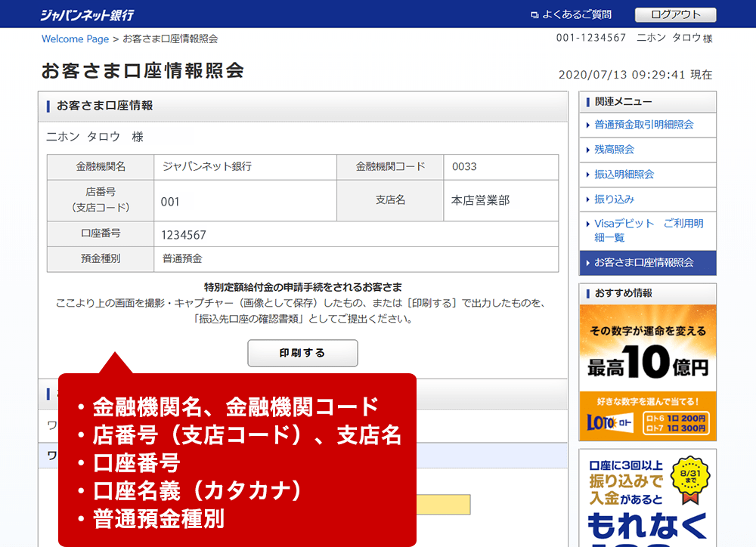Viewport: 756px width, 547px height.
Task: Open Visaデビット ご利用明細一覧 menu item
Action: click(649, 230)
